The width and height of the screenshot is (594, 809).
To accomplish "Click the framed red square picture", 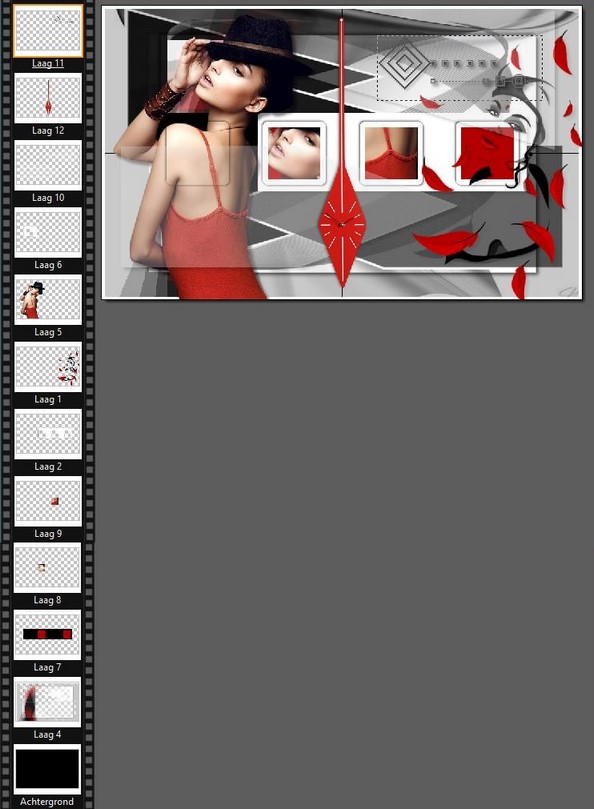I will (x=487, y=153).
